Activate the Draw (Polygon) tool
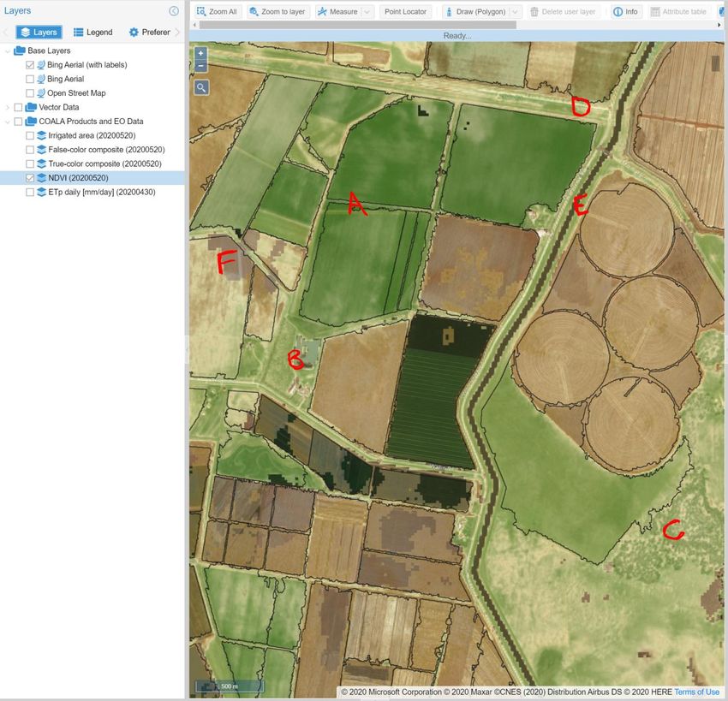 475,12
